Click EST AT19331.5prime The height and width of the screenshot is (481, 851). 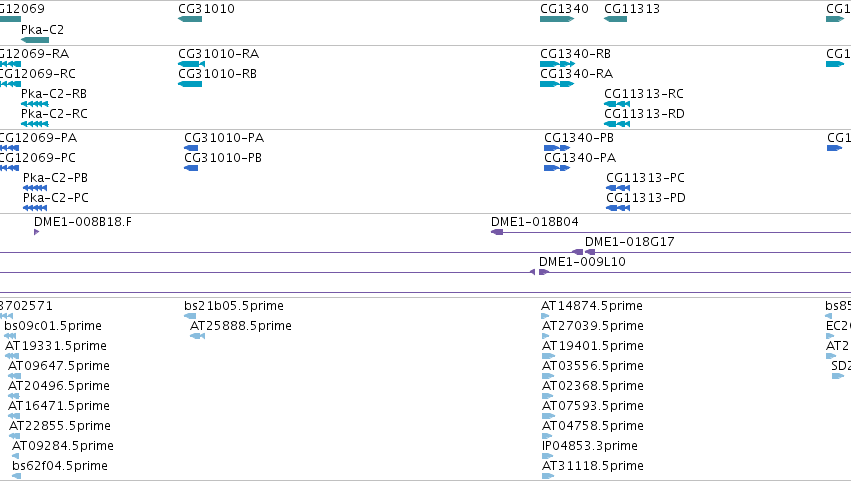(56, 346)
